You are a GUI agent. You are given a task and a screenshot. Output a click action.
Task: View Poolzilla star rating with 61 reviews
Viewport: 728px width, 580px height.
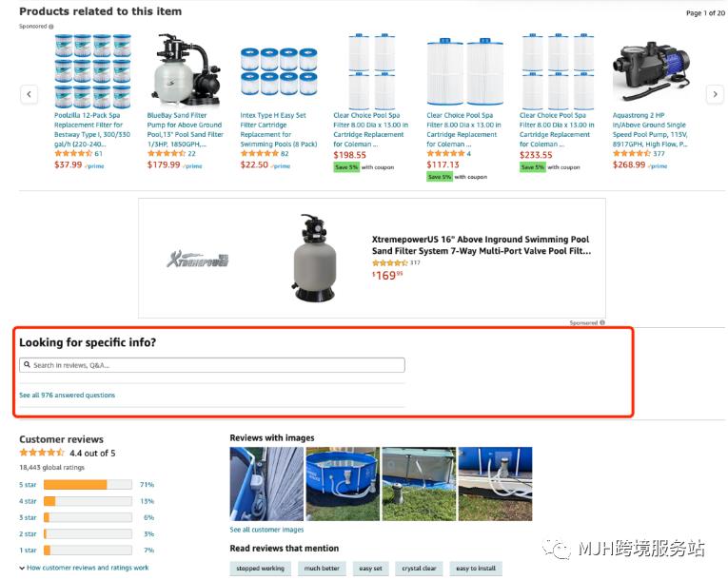pos(73,153)
